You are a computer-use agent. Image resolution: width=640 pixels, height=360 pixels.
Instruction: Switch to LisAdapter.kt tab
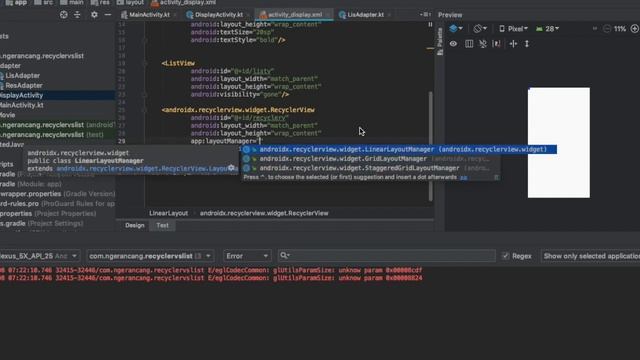[x=365, y=15]
